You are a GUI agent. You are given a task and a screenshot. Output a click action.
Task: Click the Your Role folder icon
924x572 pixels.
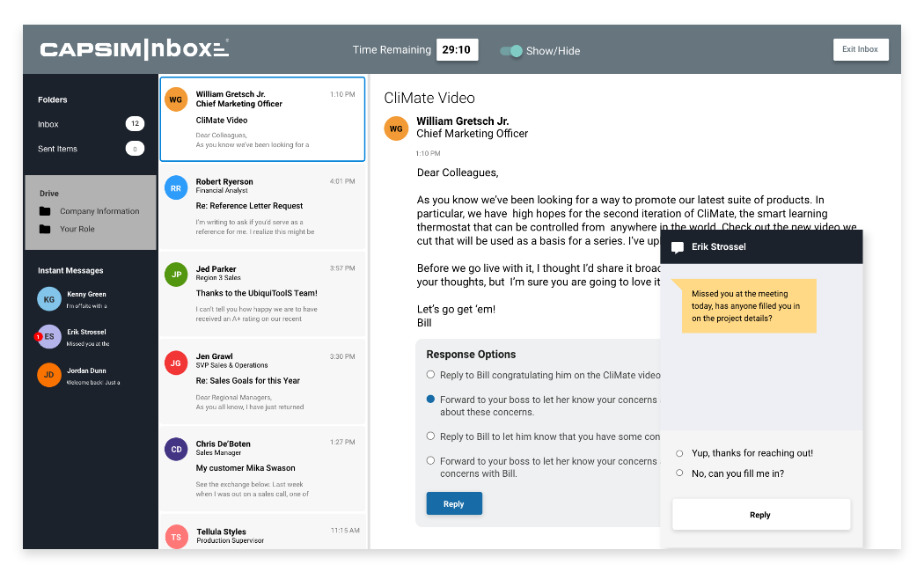tap(45, 229)
